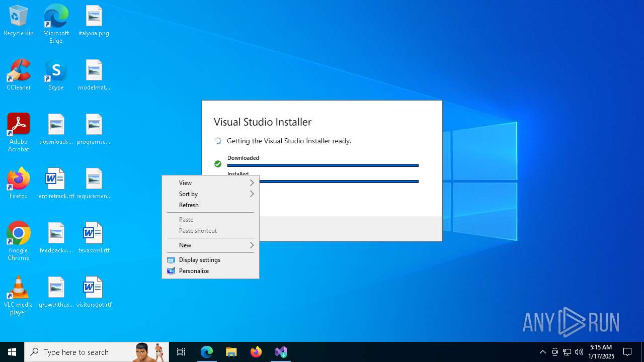Open Skype desktop shortcut
The height and width of the screenshot is (362, 644).
click(56, 75)
